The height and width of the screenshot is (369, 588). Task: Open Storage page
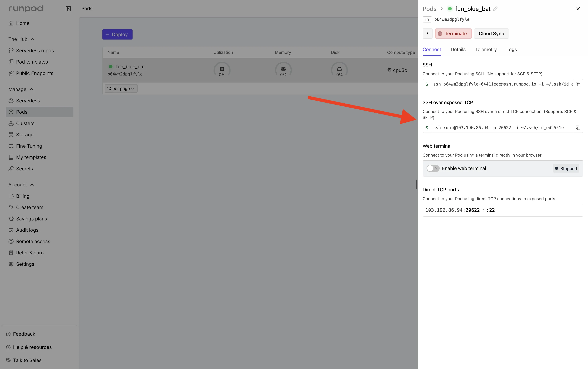[39, 135]
